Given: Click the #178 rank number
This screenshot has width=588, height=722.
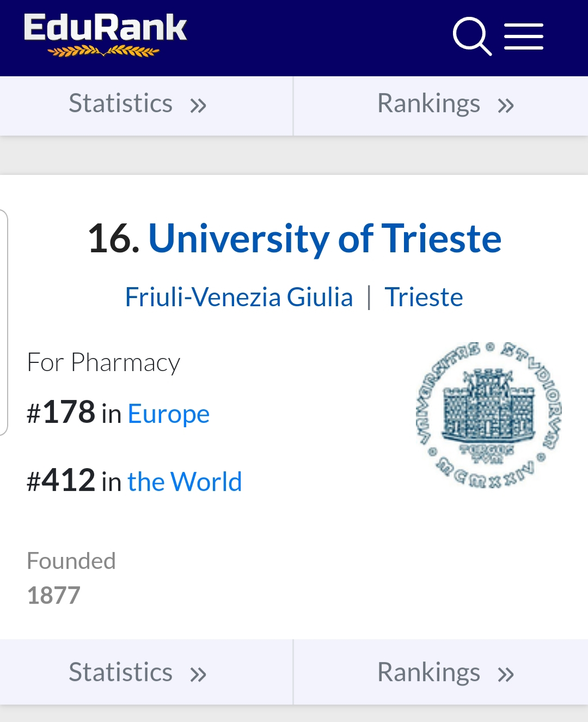Looking at the screenshot, I should click(61, 412).
